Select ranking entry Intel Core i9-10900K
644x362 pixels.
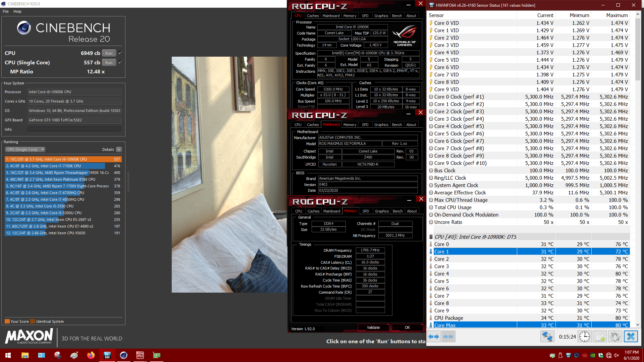63,159
